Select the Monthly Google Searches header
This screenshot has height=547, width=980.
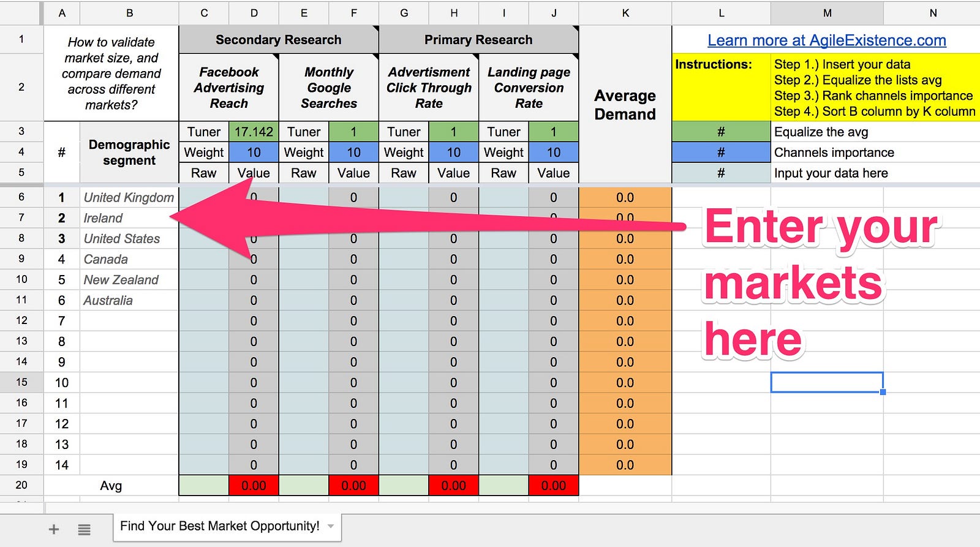pos(329,88)
